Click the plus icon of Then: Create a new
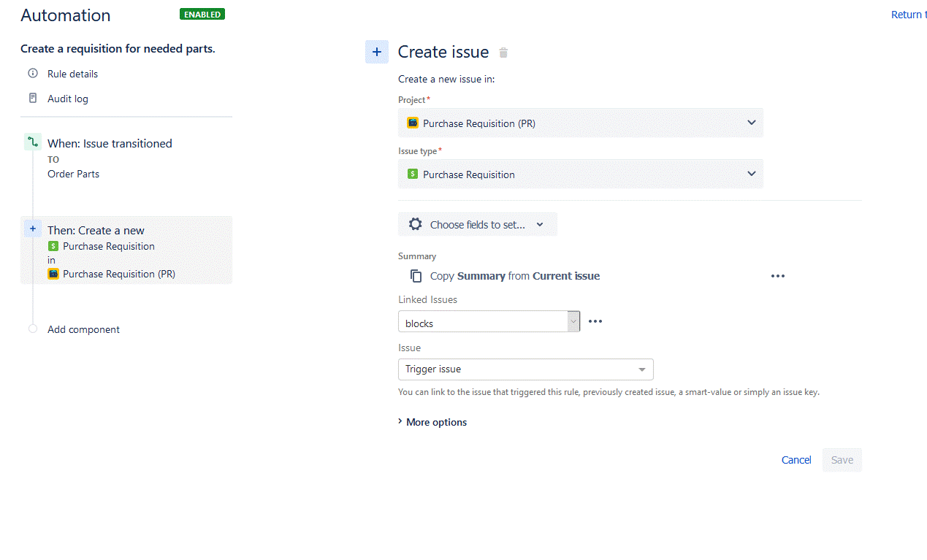 coord(33,229)
